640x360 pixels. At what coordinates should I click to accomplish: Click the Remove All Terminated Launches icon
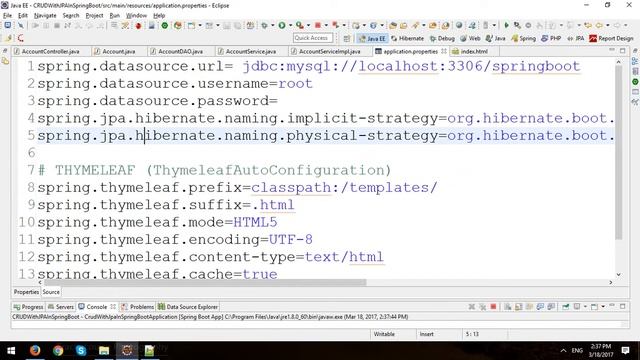click(x=482, y=307)
